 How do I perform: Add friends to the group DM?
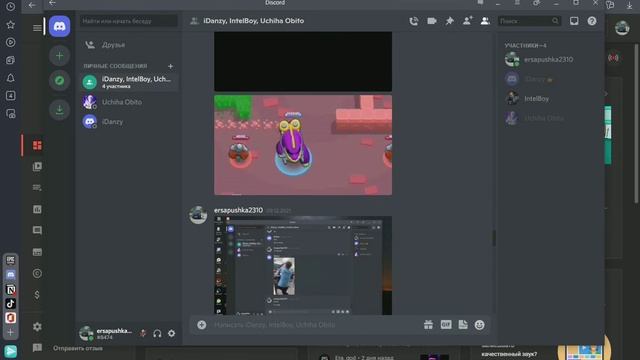coord(467,20)
